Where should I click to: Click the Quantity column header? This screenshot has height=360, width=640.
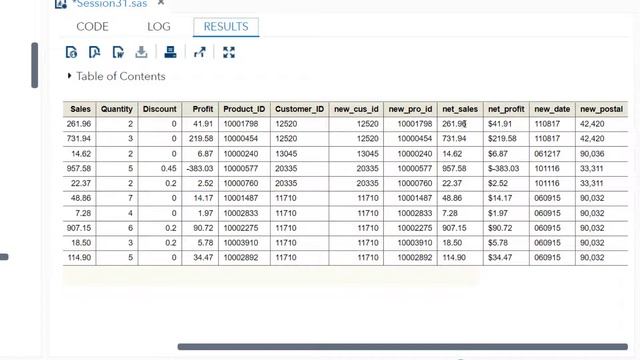117,109
